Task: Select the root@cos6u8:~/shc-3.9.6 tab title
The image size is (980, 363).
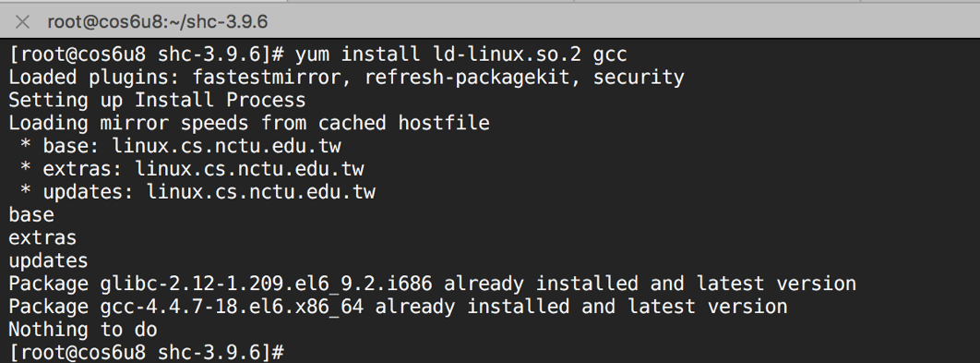Action: (158, 22)
